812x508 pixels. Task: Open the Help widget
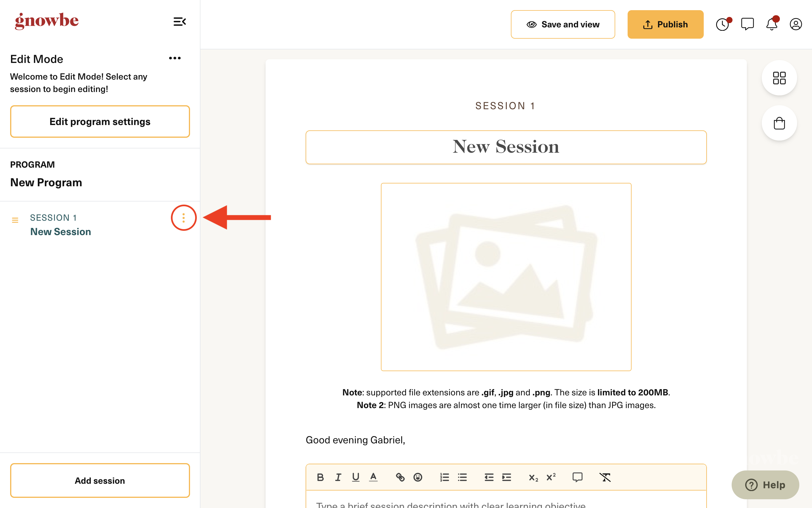765,485
